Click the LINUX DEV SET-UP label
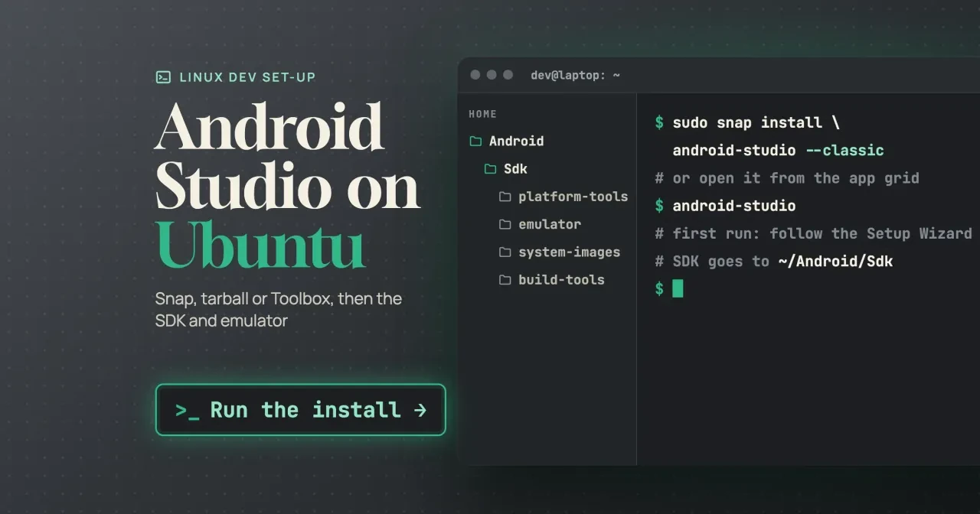This screenshot has width=980, height=514. [x=247, y=77]
